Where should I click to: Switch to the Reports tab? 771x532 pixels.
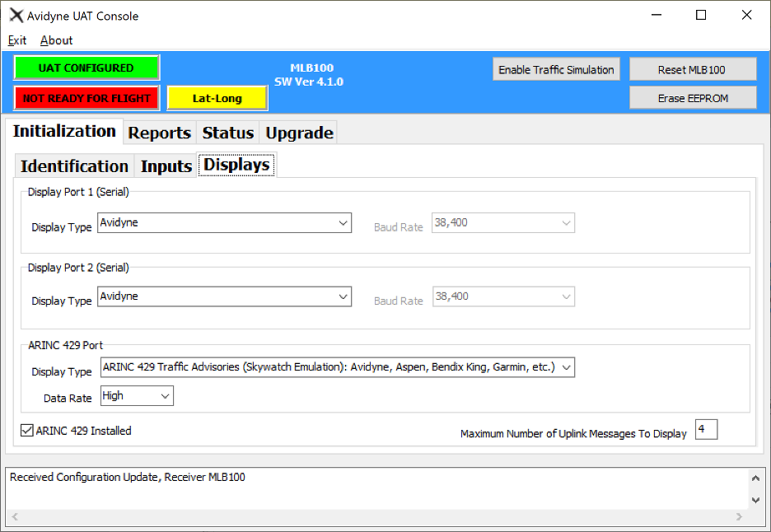(159, 133)
